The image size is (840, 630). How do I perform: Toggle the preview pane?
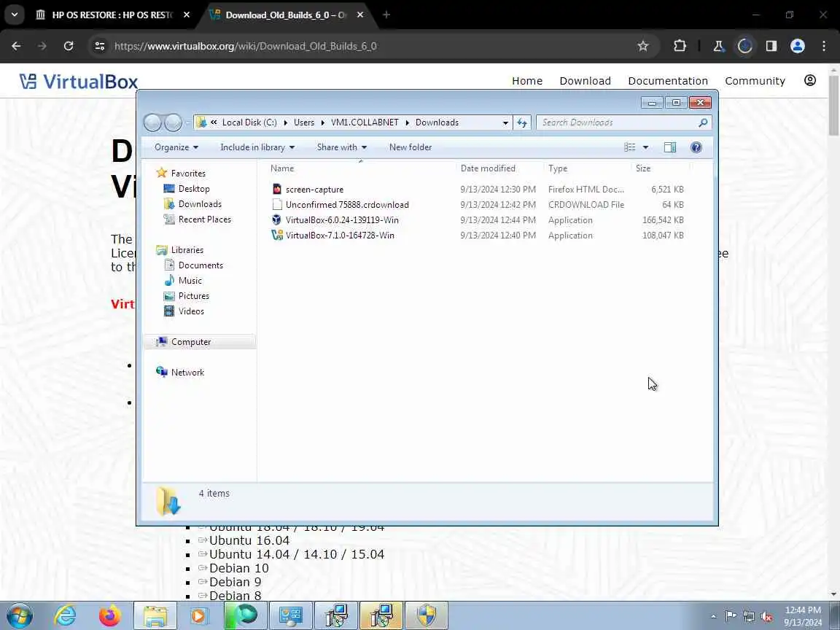point(669,147)
